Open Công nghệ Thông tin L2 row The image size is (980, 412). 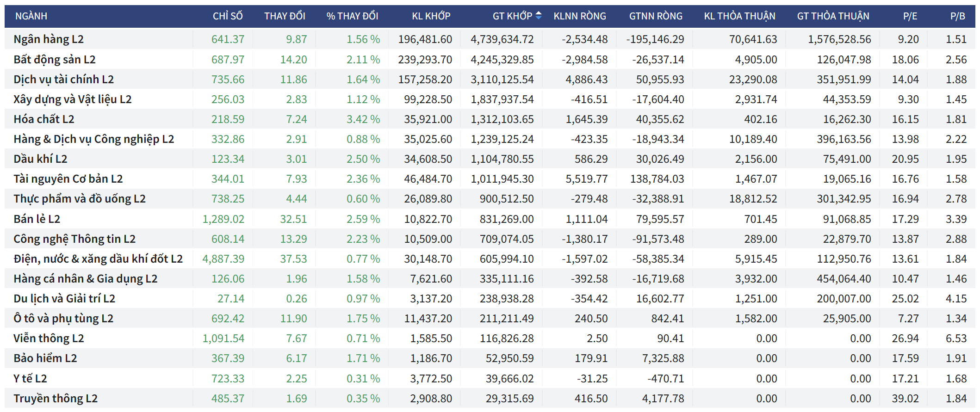pos(74,239)
